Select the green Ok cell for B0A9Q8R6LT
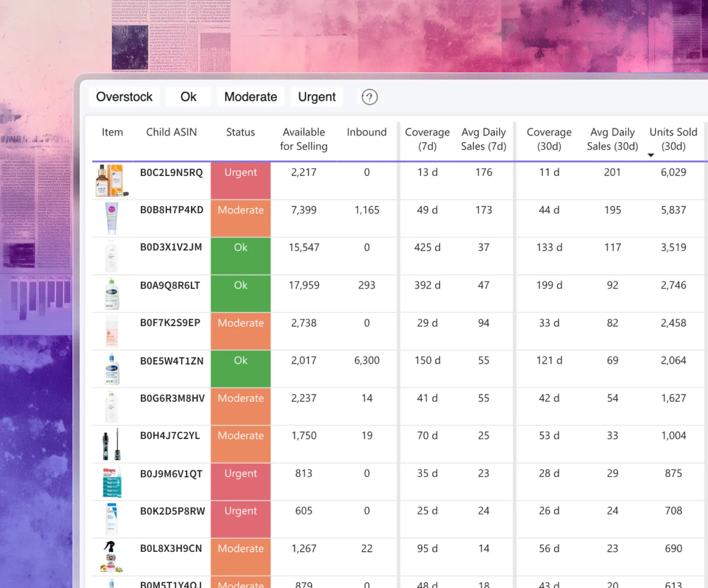 240,293
